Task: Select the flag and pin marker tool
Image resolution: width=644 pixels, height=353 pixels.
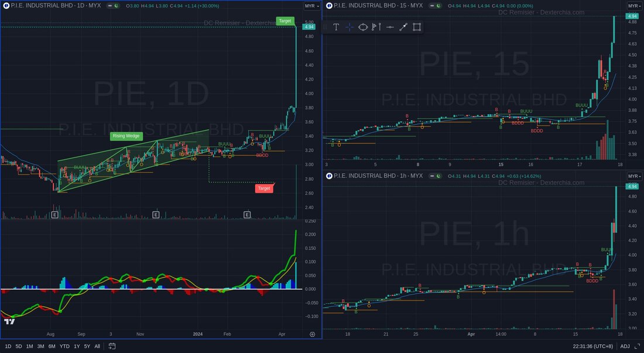Action: click(376, 27)
